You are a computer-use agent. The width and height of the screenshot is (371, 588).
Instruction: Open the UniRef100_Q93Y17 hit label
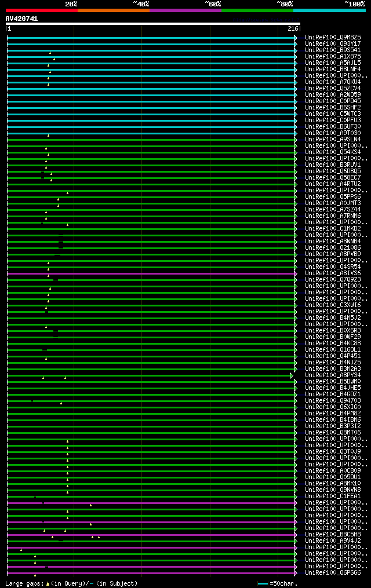coord(333,44)
